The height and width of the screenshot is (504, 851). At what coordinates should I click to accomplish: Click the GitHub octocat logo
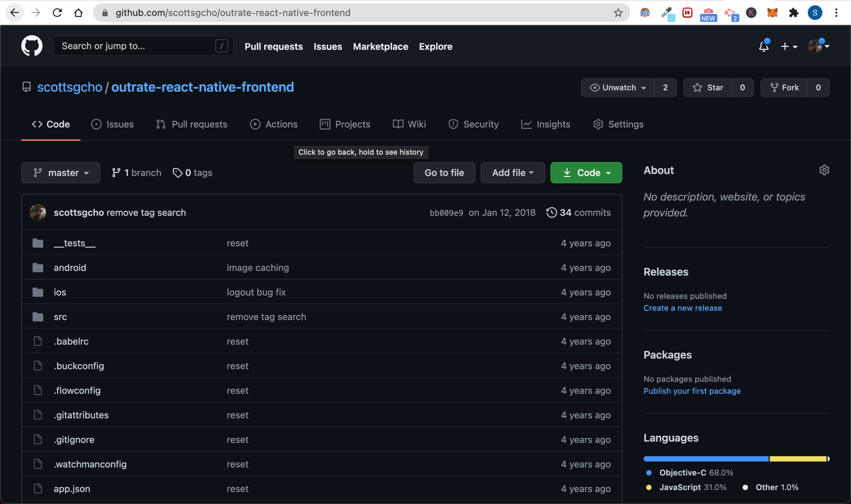point(32,46)
